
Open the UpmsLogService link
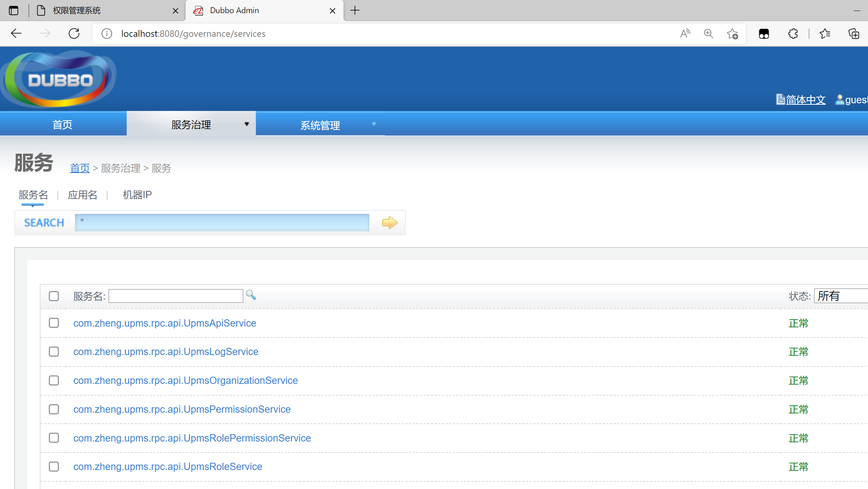[166, 351]
